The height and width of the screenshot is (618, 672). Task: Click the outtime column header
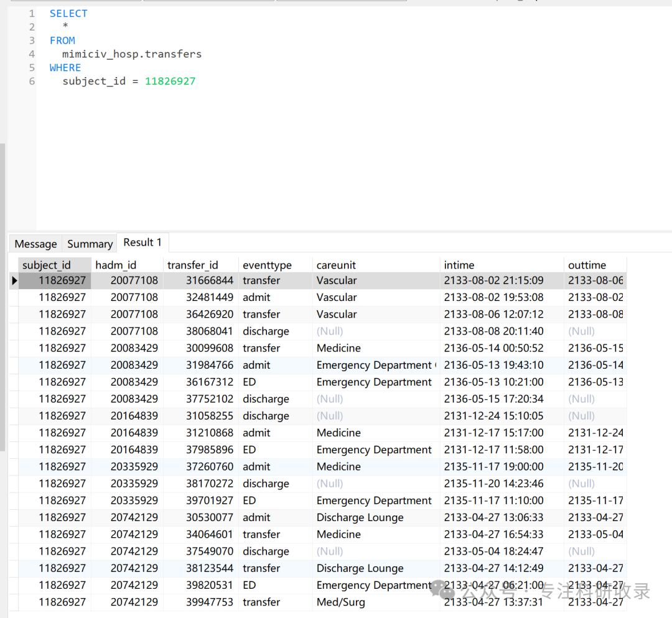tap(595, 265)
